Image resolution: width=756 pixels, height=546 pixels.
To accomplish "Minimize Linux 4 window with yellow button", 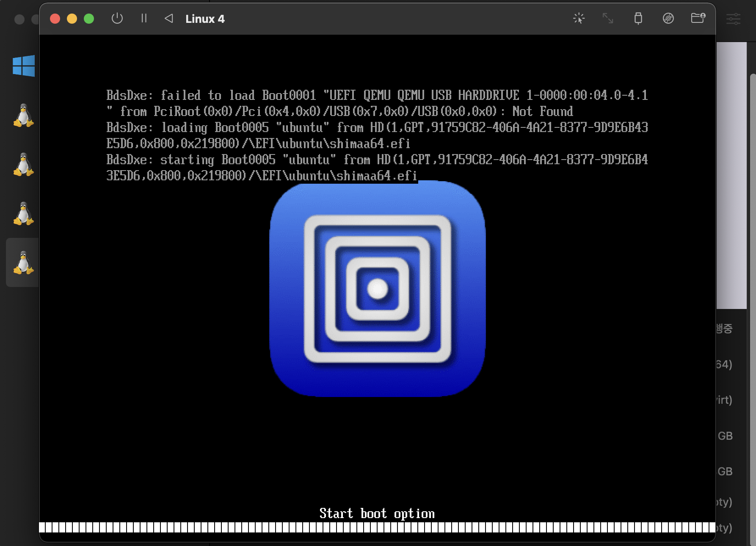I will (x=72, y=19).
